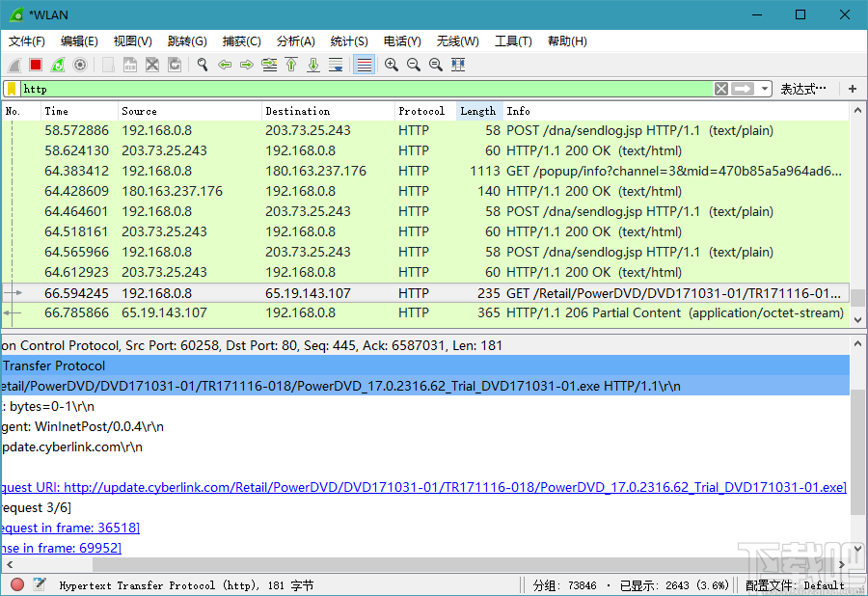868x596 pixels.
Task: Open the find packet search icon
Action: coord(201,64)
